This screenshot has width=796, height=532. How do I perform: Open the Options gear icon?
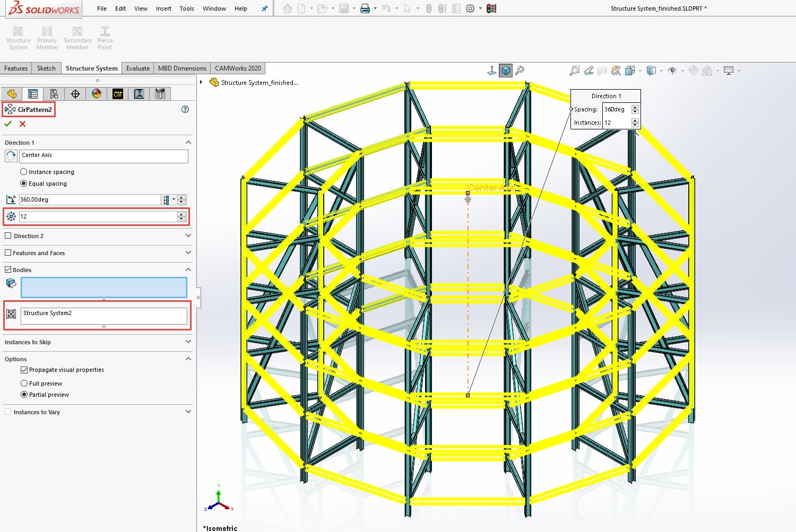(x=470, y=8)
